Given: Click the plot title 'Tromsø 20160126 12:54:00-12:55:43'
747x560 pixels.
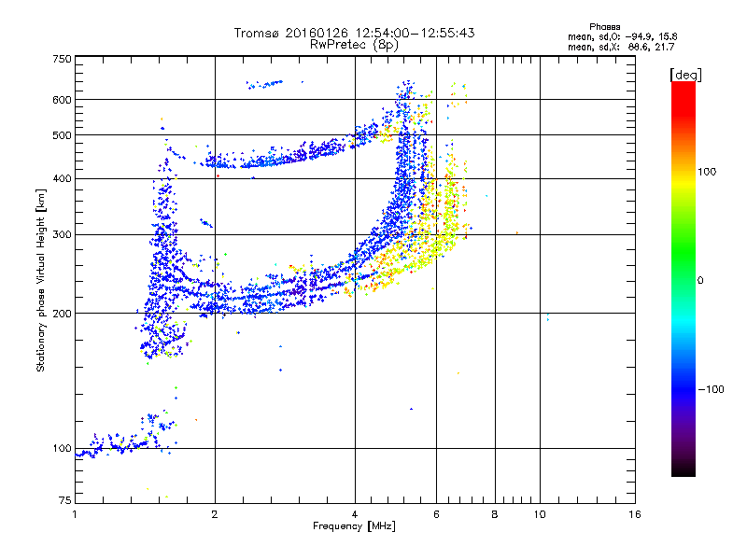Looking at the screenshot, I should pos(354,33).
